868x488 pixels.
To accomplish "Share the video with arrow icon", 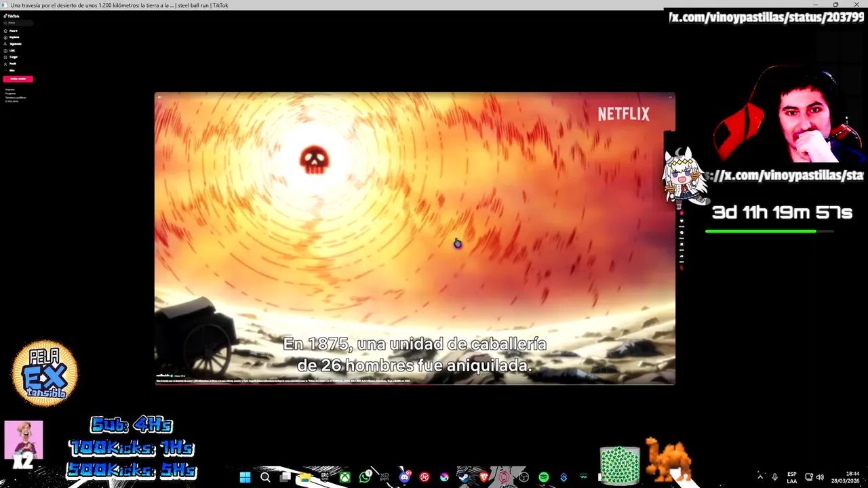I will point(682,256).
